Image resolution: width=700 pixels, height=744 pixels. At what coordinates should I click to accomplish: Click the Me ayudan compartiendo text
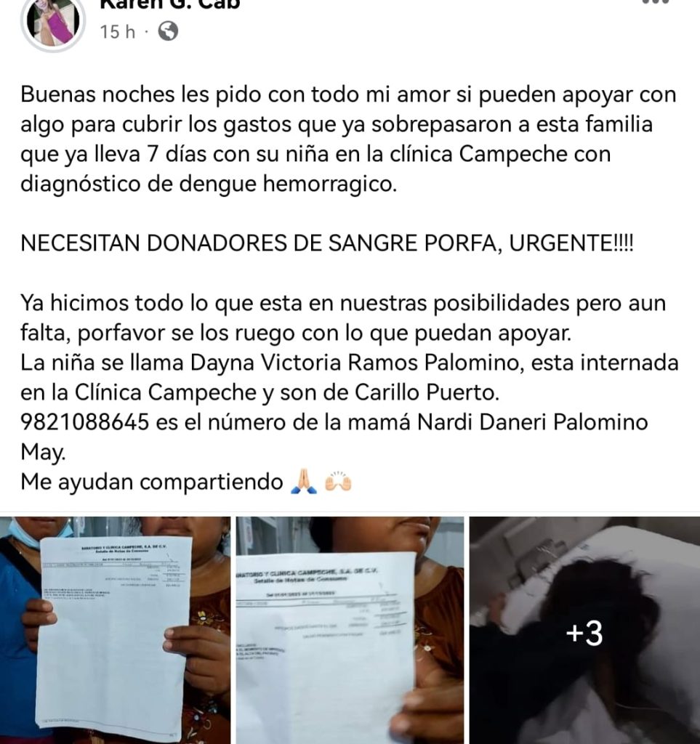152,482
